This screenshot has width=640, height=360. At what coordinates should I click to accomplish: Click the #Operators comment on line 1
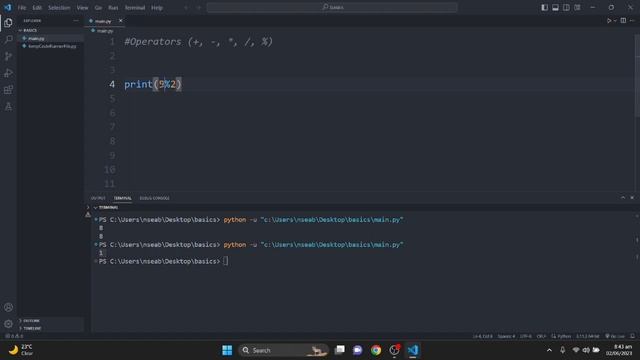(x=198, y=42)
